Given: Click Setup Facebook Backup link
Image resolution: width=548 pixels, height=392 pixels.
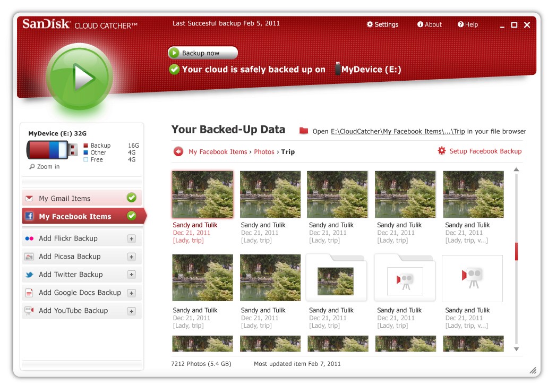Looking at the screenshot, I should pos(485,151).
